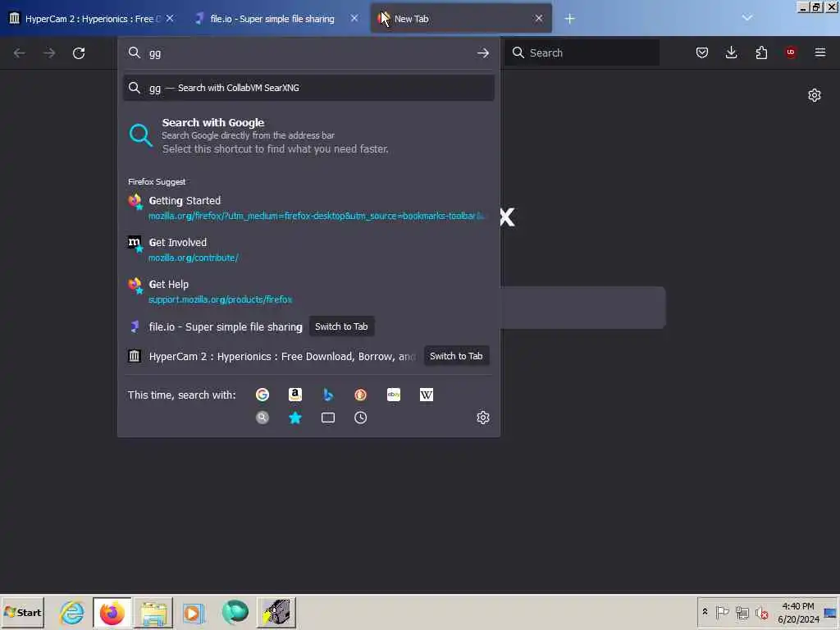
Task: Click 'file.io - Super simple file sharing' suggestion row
Action: [308, 326]
